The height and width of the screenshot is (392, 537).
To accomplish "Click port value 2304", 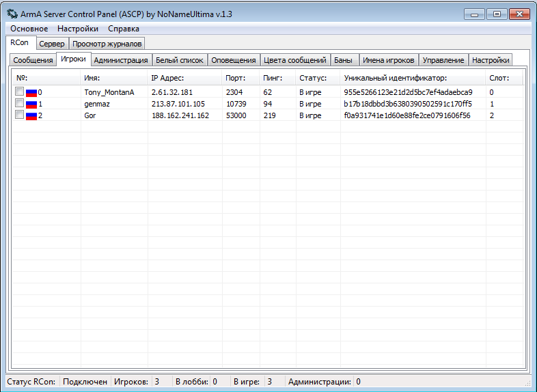I will (234, 92).
